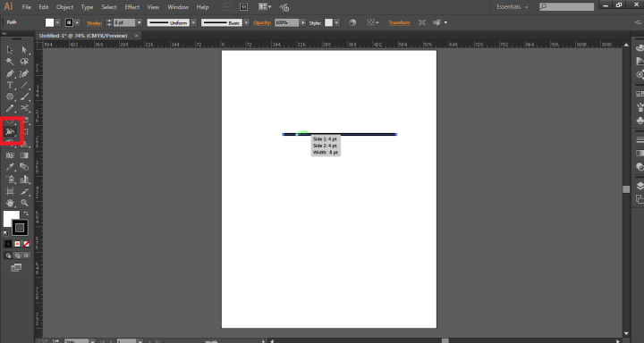This screenshot has height=343, width=644.
Task: Select the Gradient tool
Action: tap(25, 155)
